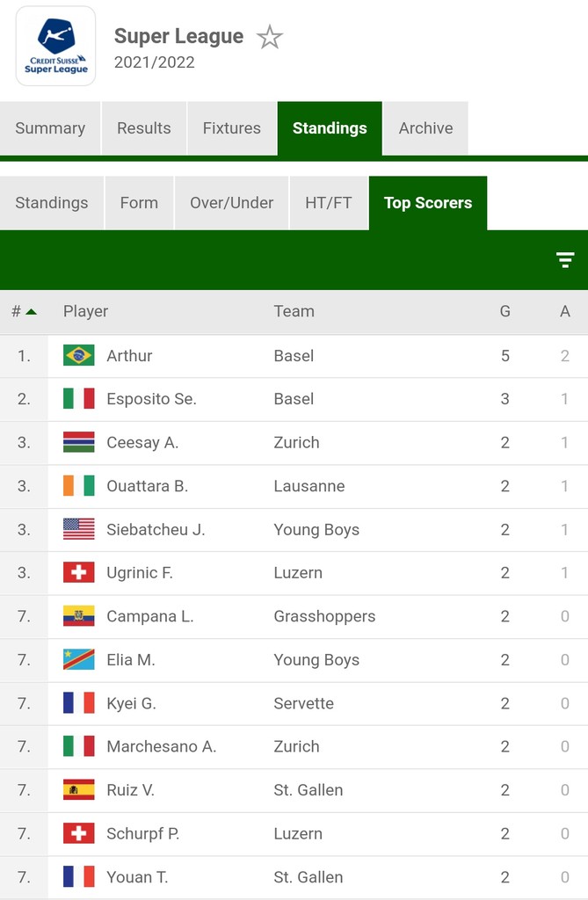The image size is (588, 900).
Task: Open player Esposito Se. profile link
Action: (151, 399)
